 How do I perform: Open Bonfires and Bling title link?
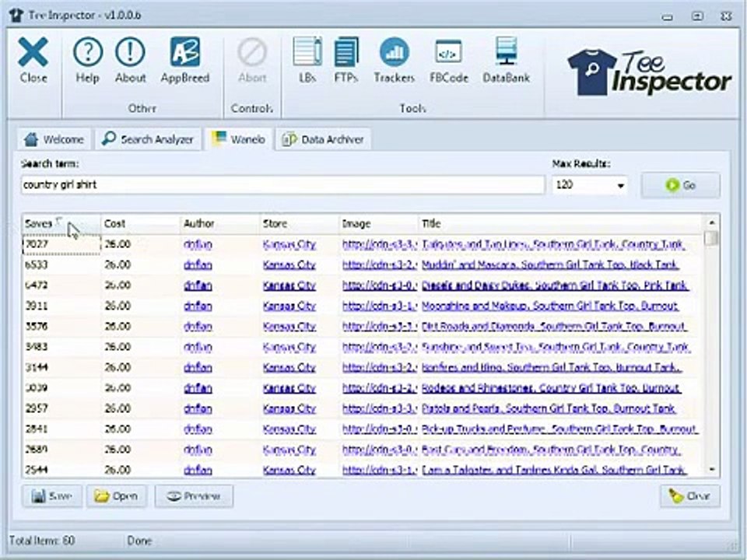tap(552, 367)
